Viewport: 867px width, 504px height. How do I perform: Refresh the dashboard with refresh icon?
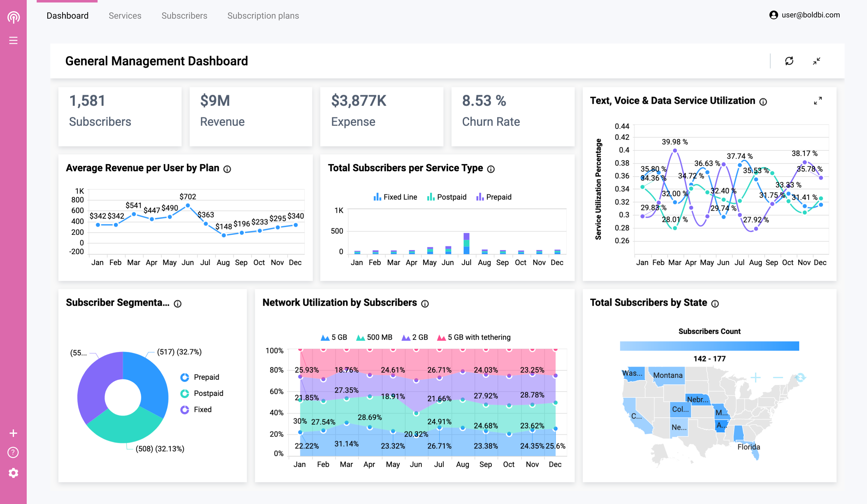coord(789,61)
